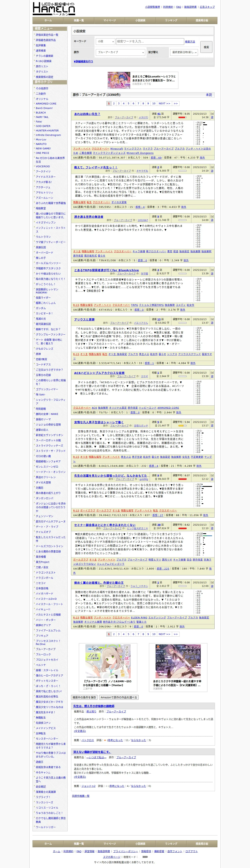Click [!] icon on 煌めく翼のお姫様と、色褪せた罪の王 entry
The image size is (250, 868).
212,582
